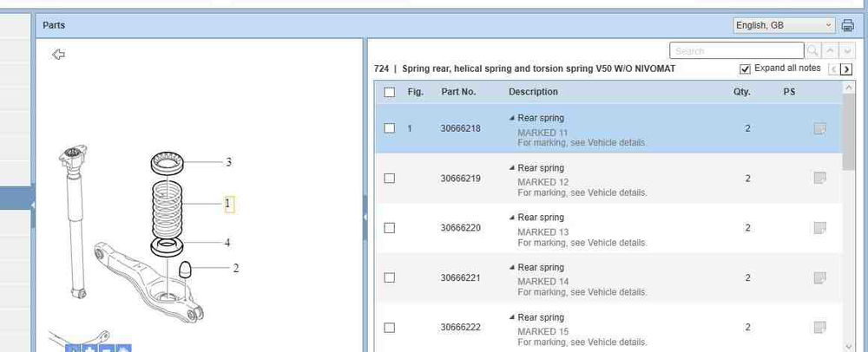Viewport: 868px width, 352px height.
Task: Open note icon for part 30666218
Action: pos(819,129)
